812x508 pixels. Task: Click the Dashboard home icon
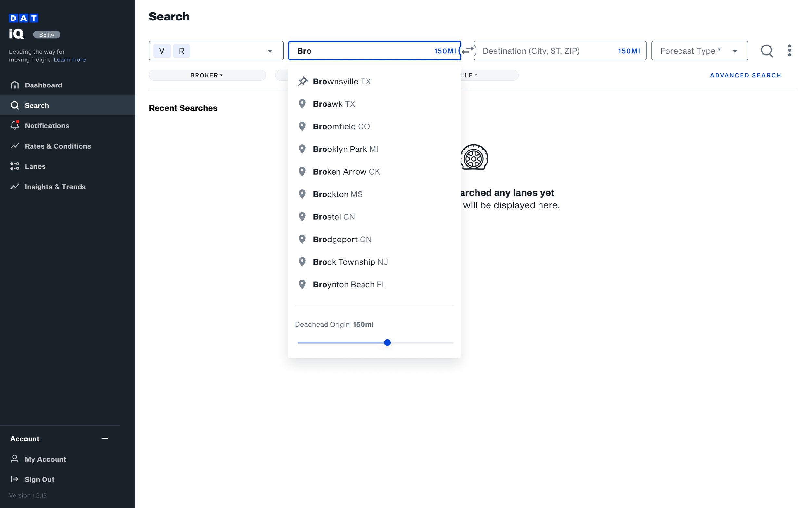click(15, 85)
